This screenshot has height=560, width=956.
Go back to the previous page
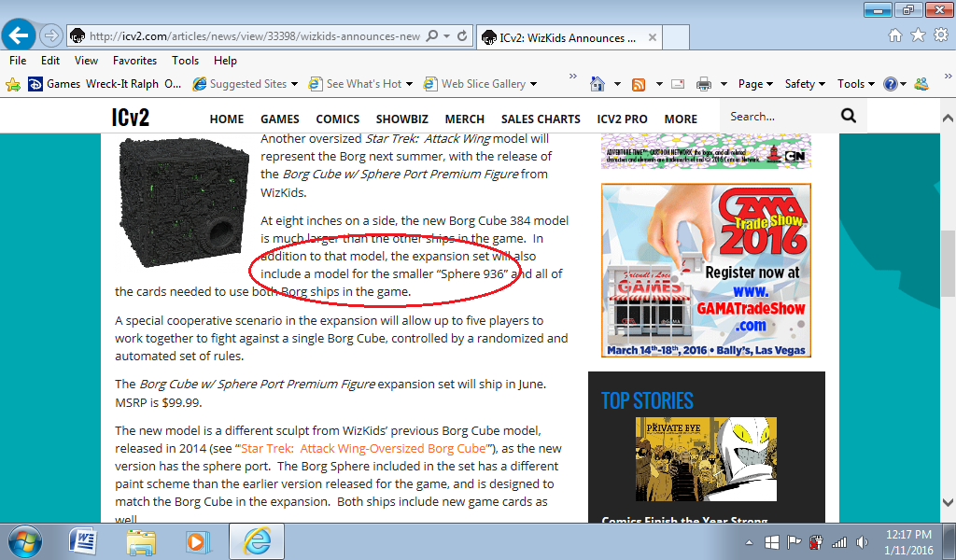tap(19, 35)
